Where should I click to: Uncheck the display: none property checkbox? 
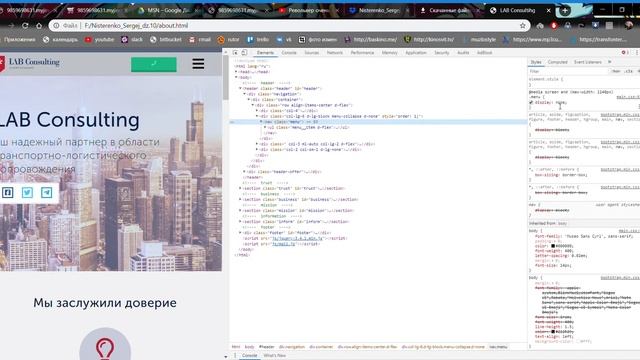pos(531,103)
